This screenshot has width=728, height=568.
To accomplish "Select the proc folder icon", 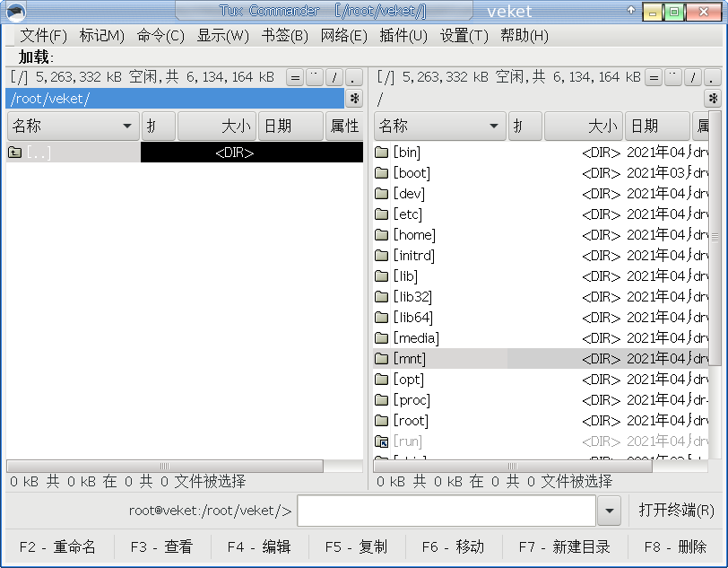I will [x=381, y=399].
